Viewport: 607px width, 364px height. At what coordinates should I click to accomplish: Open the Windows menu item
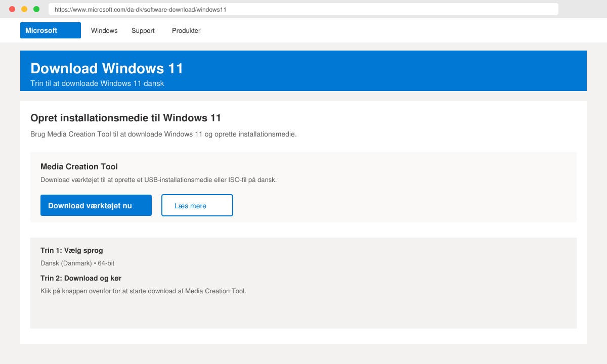[x=104, y=31]
